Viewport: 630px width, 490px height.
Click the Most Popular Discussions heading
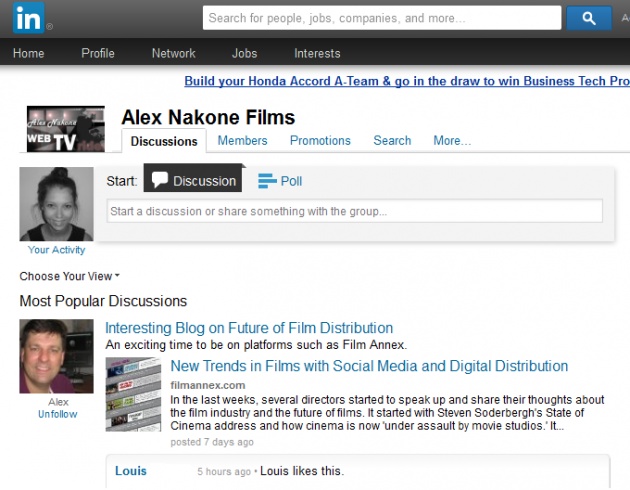coord(103,301)
